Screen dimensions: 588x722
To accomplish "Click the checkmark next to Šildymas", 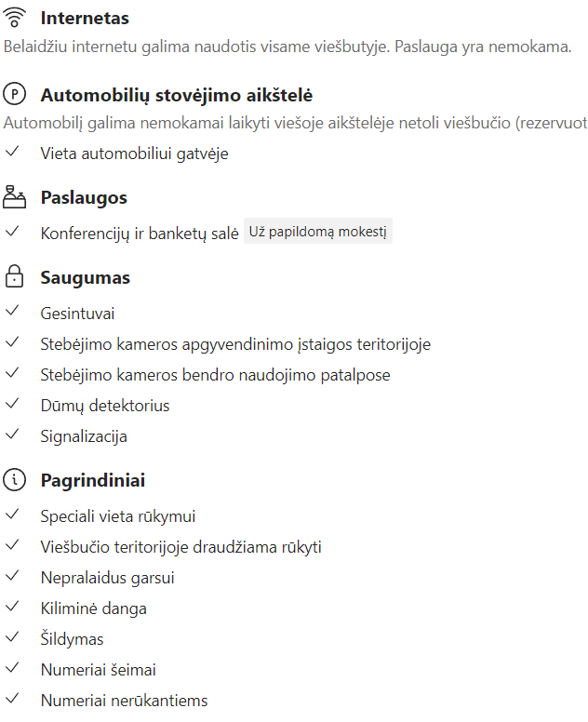I will click(12, 638).
